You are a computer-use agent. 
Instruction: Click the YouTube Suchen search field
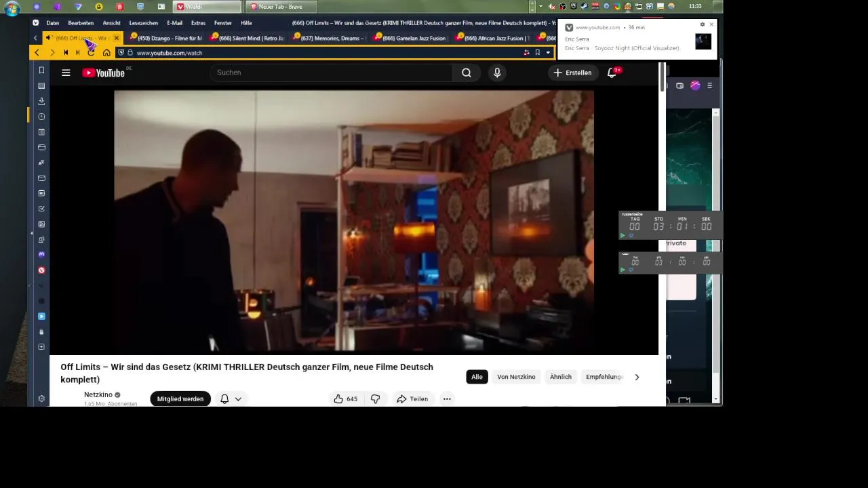pyautogui.click(x=330, y=73)
